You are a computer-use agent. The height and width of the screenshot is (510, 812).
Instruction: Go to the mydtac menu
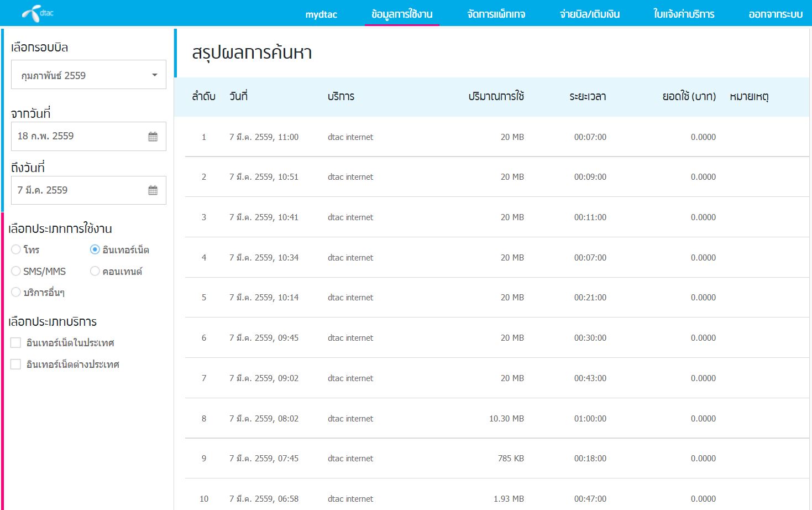pyautogui.click(x=321, y=14)
